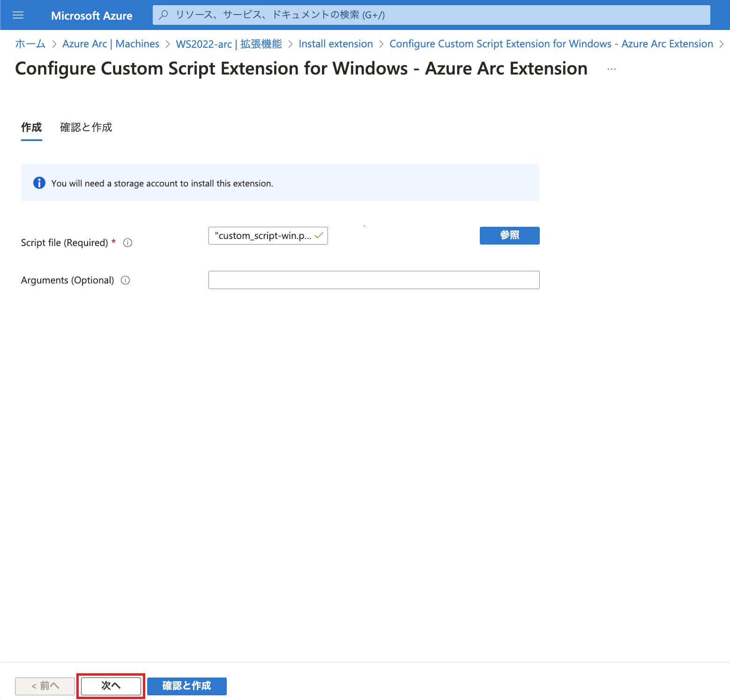Open WS2022-arc | 拡張機能 breadcrumb
The image size is (730, 700).
click(x=229, y=44)
